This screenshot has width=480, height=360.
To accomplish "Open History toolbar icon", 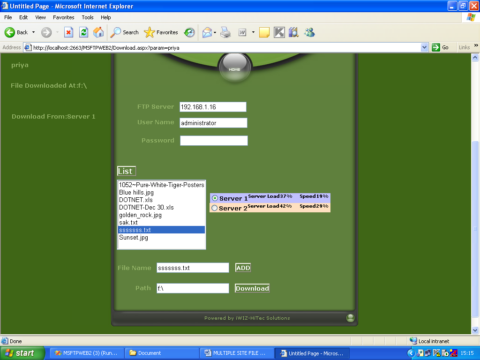I will coord(189,32).
